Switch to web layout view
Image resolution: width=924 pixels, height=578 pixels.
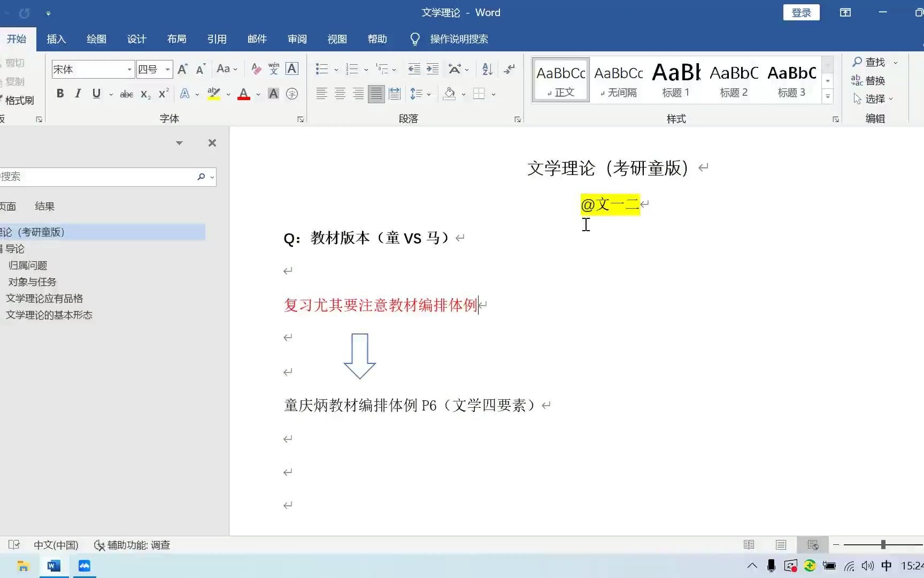click(x=813, y=545)
